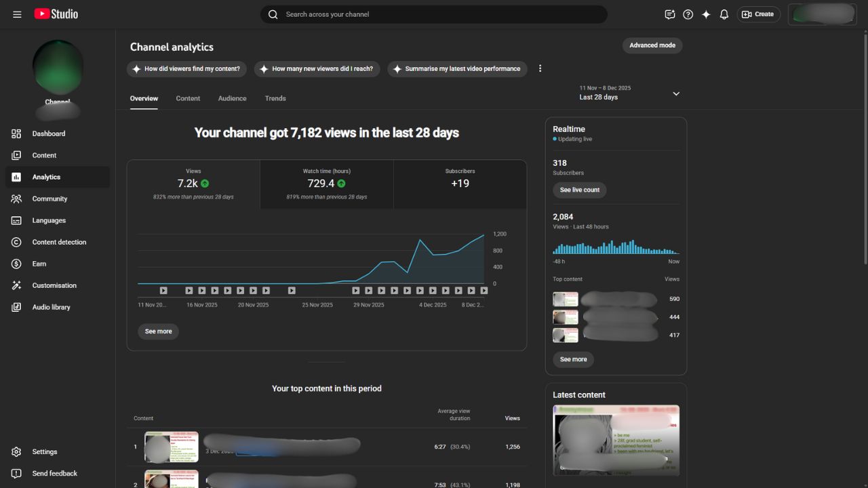This screenshot has height=488, width=868.
Task: Open the overflow menu next to the suggestion chips
Action: point(540,68)
